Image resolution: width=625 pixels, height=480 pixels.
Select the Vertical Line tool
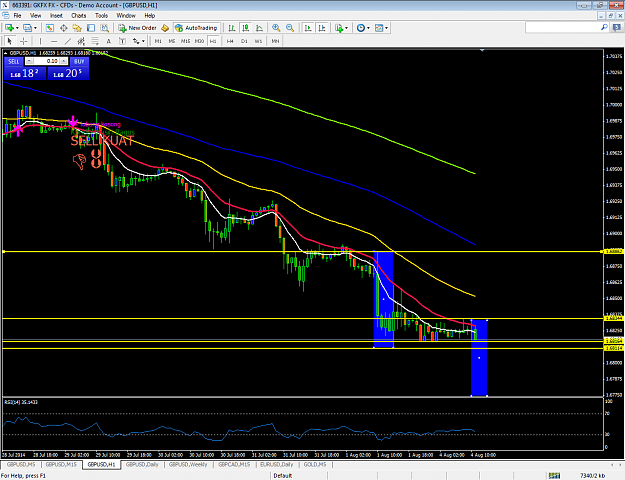click(40, 41)
